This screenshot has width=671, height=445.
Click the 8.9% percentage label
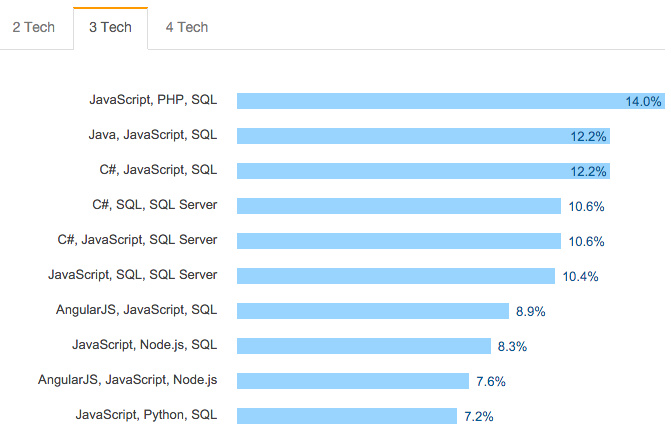[x=531, y=312]
